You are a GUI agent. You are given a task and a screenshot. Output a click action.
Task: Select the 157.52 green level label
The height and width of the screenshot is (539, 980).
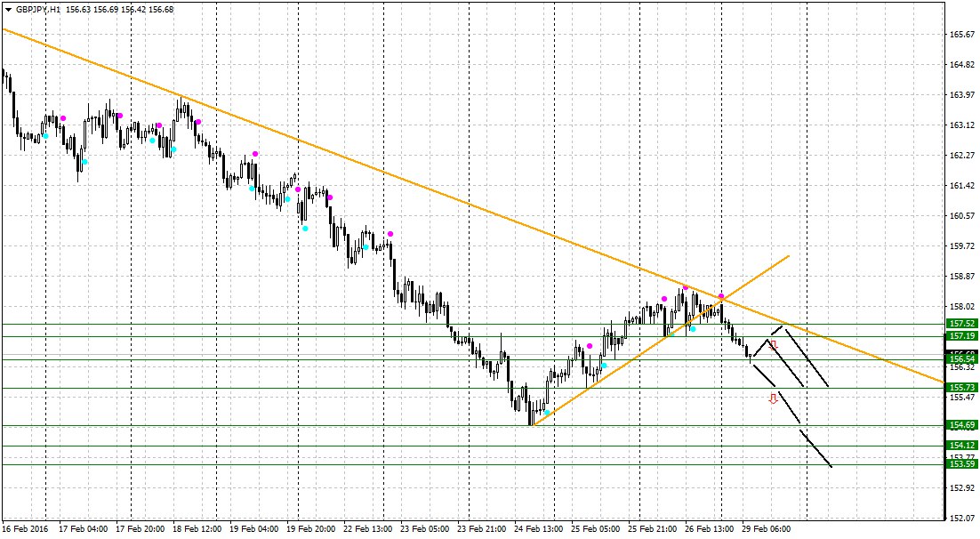[962, 323]
